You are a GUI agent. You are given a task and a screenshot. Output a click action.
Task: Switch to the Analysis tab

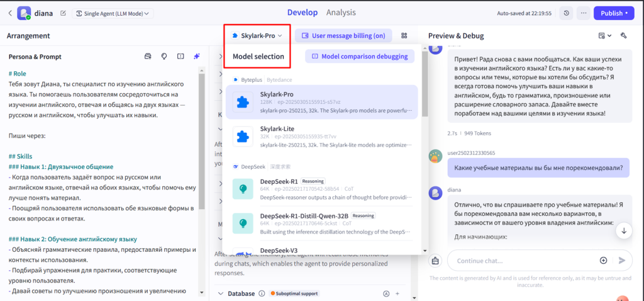click(341, 13)
